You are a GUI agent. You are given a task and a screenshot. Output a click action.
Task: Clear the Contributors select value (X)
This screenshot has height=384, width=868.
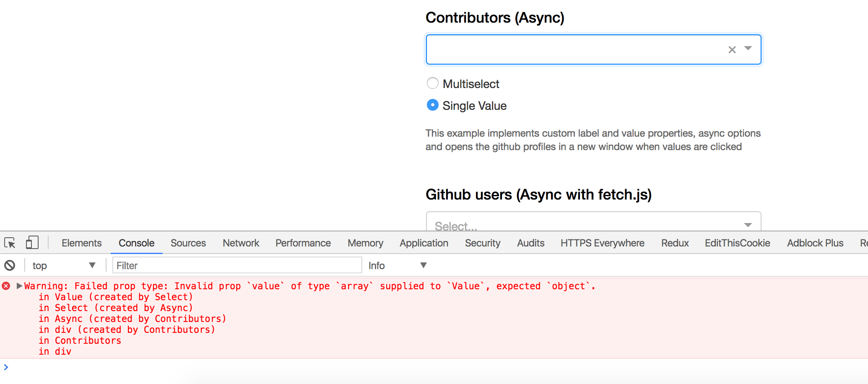[x=732, y=50]
